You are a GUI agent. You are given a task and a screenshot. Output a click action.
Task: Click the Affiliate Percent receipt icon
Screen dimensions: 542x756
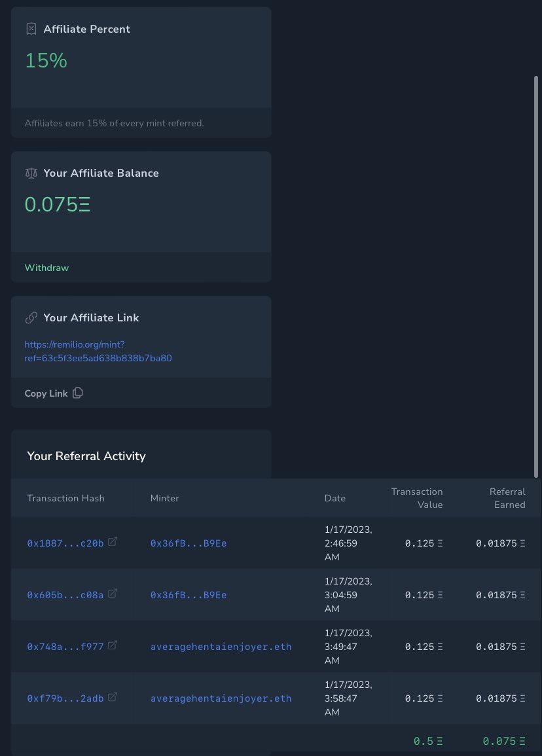coord(31,29)
